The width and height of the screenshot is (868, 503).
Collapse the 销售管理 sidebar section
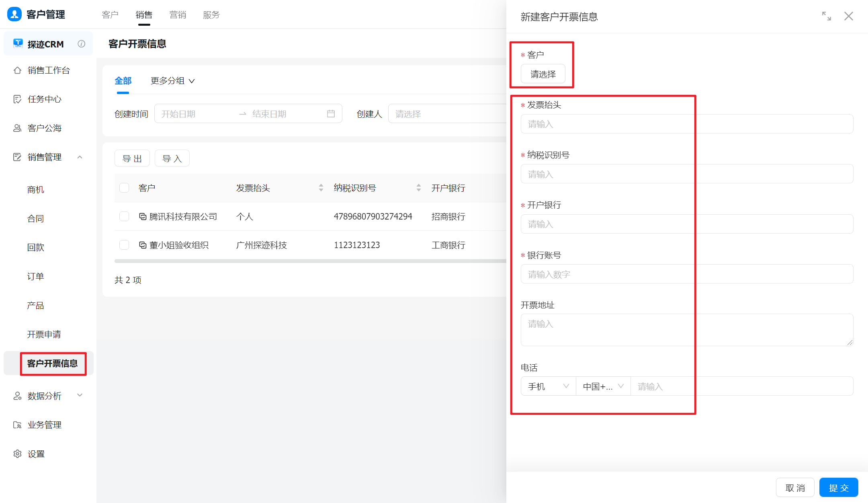coord(80,157)
